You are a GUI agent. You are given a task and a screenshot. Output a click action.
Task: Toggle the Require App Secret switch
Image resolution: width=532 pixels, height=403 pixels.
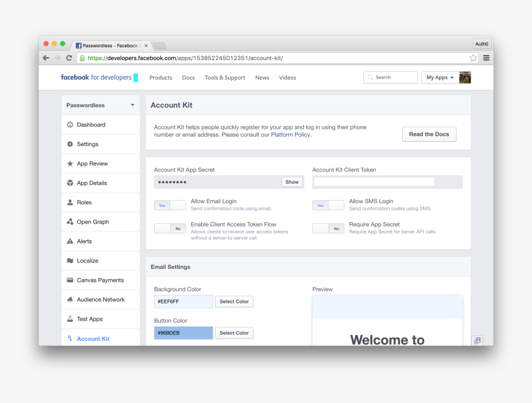[328, 228]
